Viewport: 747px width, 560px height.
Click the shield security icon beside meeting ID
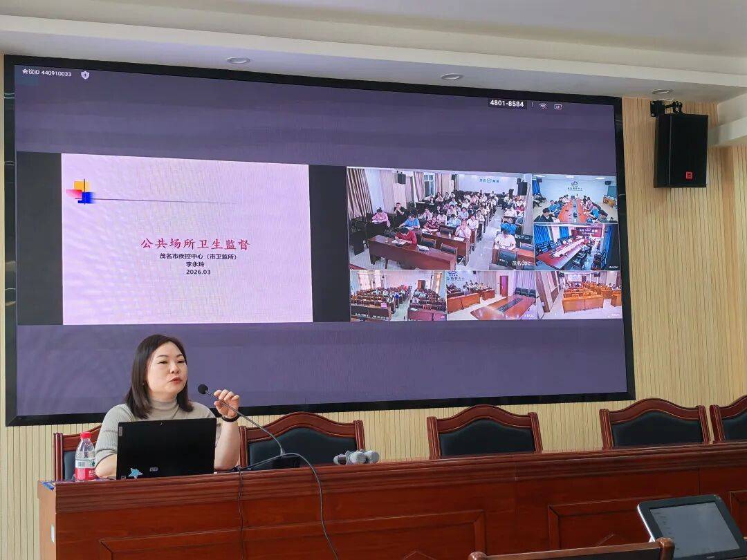click(x=85, y=75)
